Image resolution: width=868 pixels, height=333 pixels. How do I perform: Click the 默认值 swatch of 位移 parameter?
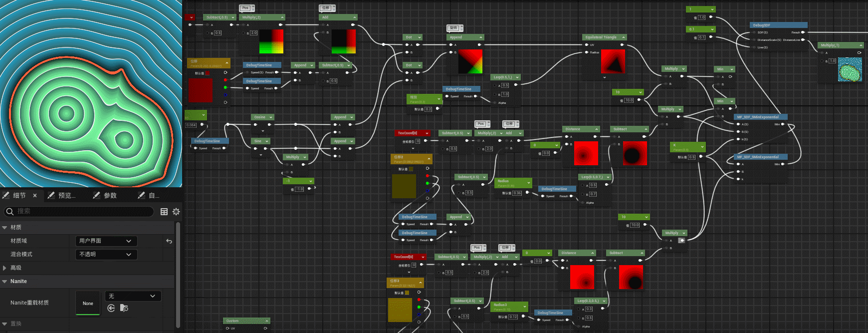[208, 73]
